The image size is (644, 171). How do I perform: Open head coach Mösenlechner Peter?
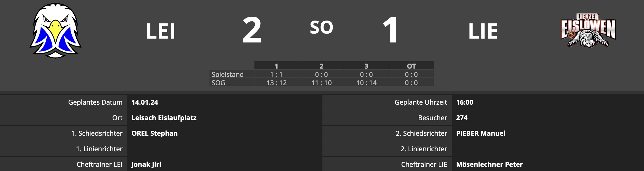(489, 164)
